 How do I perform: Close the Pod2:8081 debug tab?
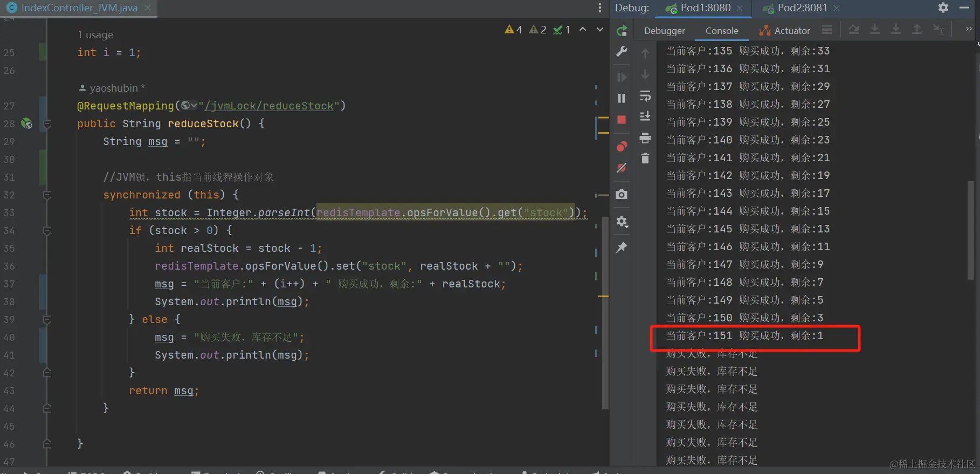[837, 8]
